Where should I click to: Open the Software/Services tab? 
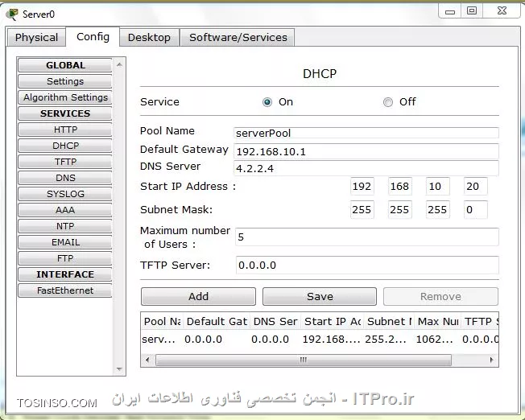click(x=238, y=38)
